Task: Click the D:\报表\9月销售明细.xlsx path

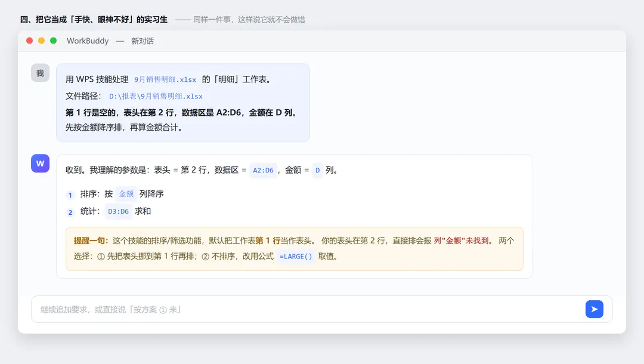Action: pos(156,96)
